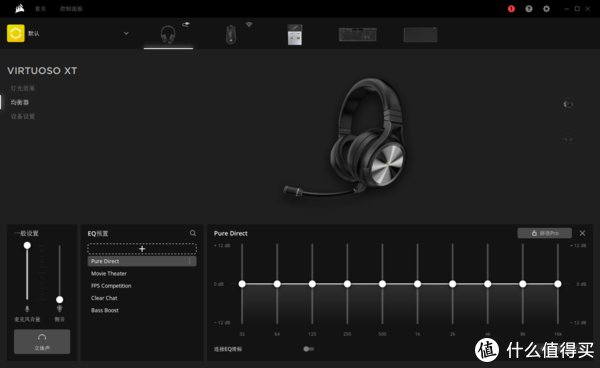Add a new EQ preset
The width and height of the screenshot is (600, 368).
142,249
